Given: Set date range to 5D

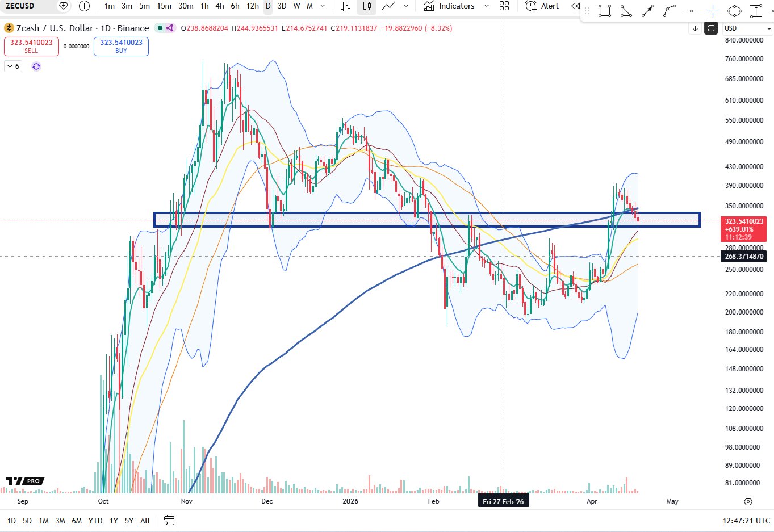Looking at the screenshot, I should click(x=27, y=521).
